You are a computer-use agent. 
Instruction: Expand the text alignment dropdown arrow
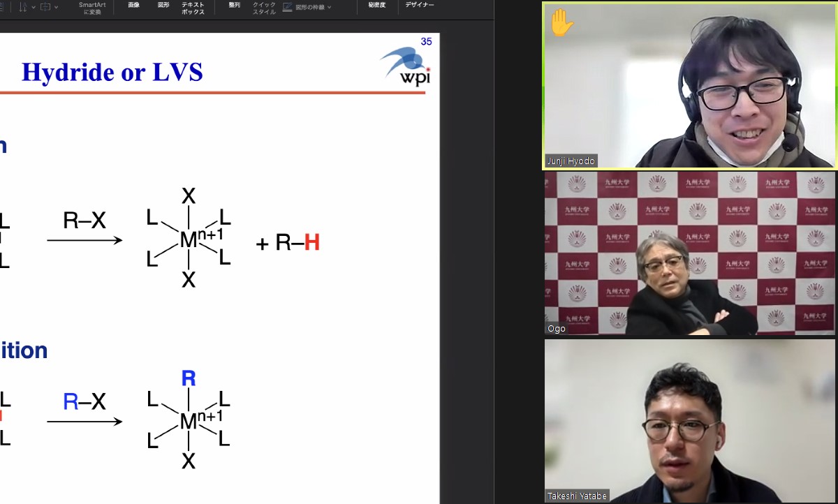[57, 7]
